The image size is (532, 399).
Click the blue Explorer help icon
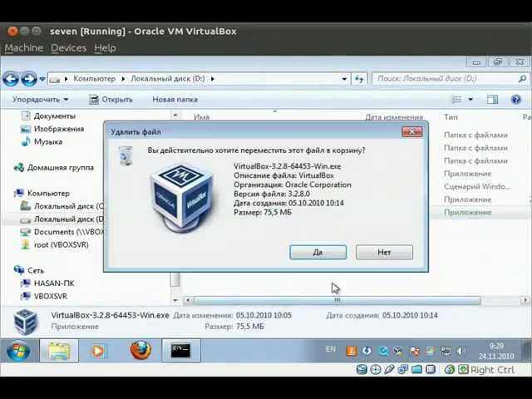point(516,100)
